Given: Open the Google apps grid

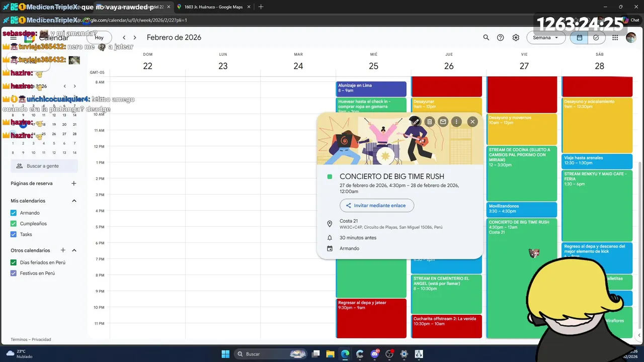Looking at the screenshot, I should coord(615,38).
